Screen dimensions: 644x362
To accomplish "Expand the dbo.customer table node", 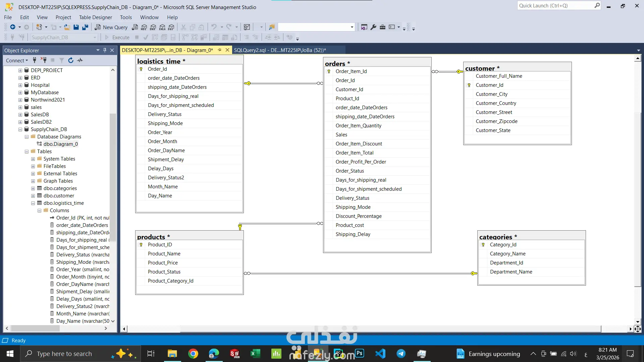I will pos(33,196).
